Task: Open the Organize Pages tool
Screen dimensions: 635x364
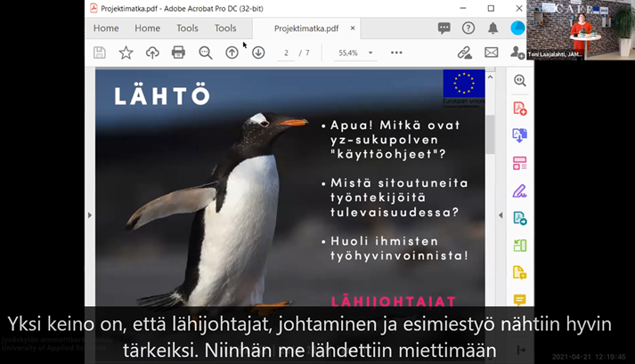Action: [519, 164]
